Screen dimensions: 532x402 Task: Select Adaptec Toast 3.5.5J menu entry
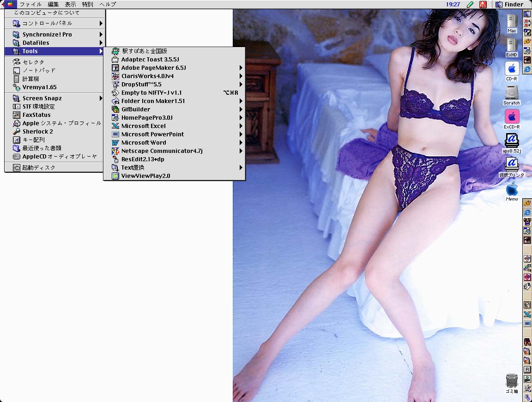point(150,60)
